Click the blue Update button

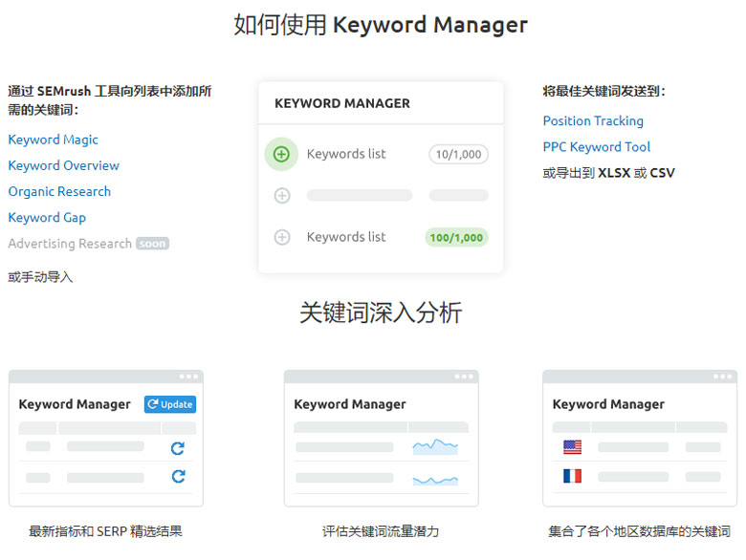170,404
